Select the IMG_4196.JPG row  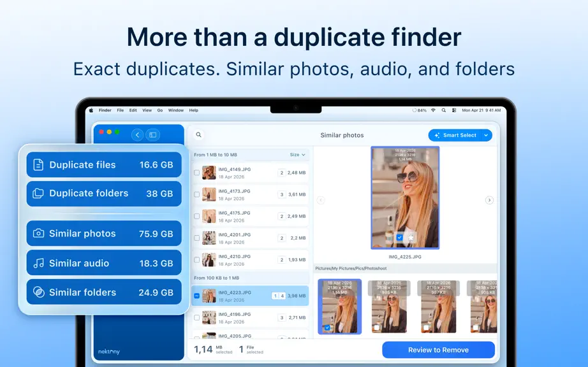click(x=251, y=317)
